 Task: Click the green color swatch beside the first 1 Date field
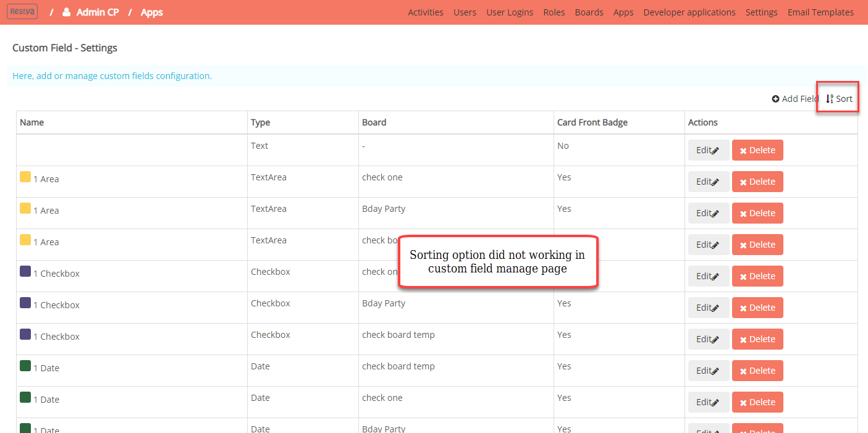(25, 366)
